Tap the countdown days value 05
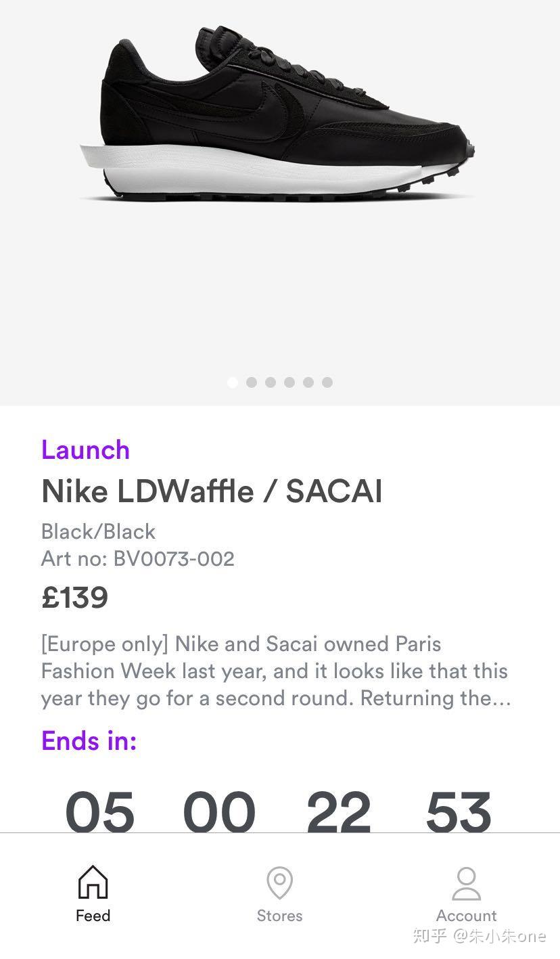Viewport: 560px width, 959px height. pyautogui.click(x=100, y=811)
